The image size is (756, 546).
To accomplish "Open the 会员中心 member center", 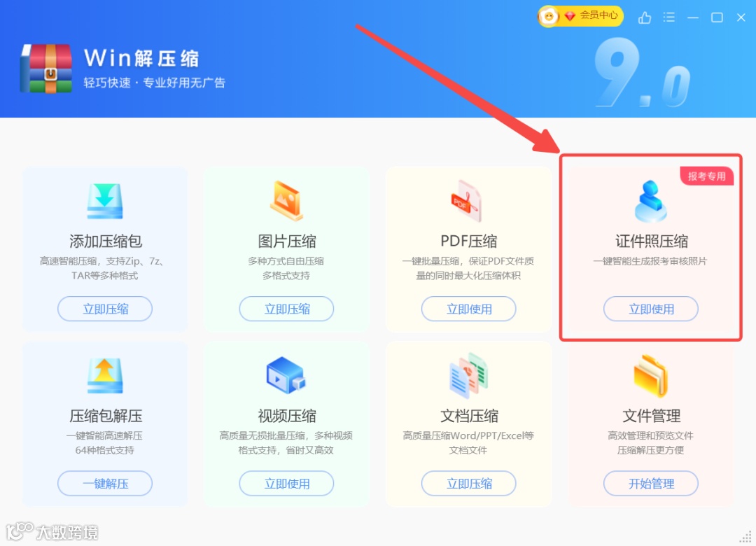I will pyautogui.click(x=580, y=16).
